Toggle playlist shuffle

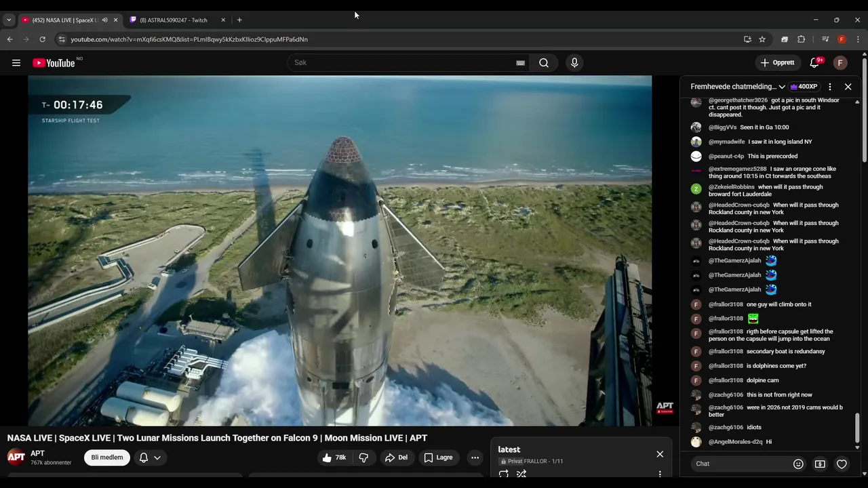pyautogui.click(x=521, y=474)
